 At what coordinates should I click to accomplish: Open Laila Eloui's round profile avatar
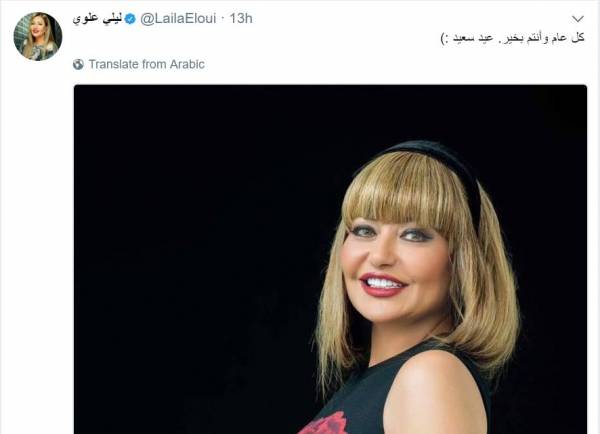pos(38,36)
